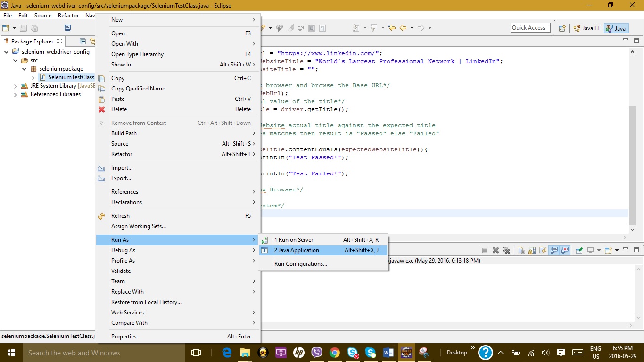Image resolution: width=644 pixels, height=362 pixels.
Task: Toggle Scroll Lock in console
Action: click(532, 250)
